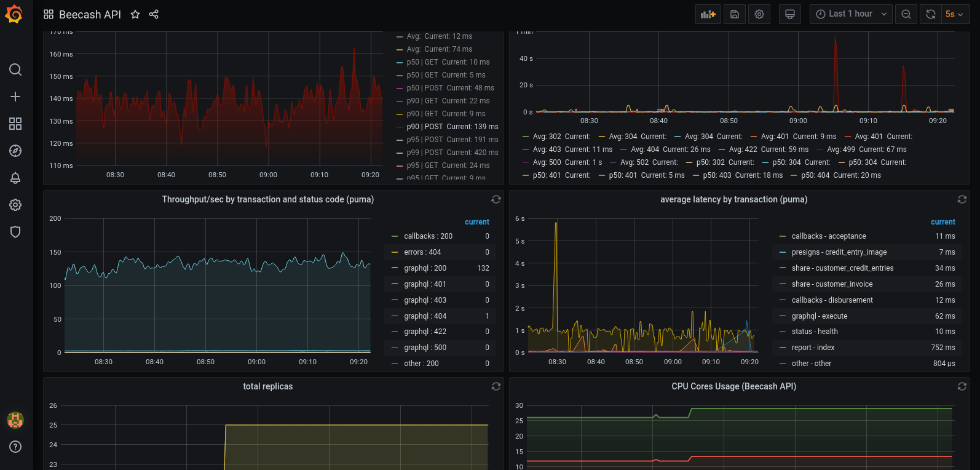Open the Configuration gear in sidebar

(15, 205)
